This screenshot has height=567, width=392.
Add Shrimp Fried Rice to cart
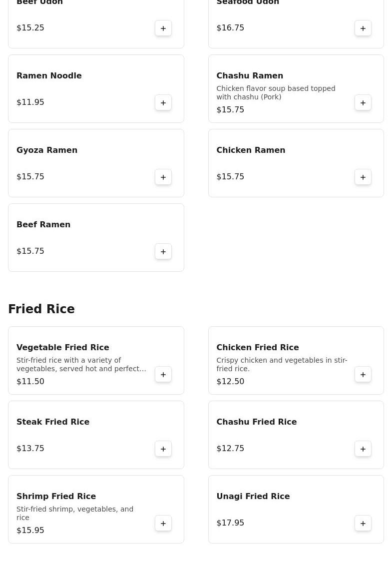point(163,524)
